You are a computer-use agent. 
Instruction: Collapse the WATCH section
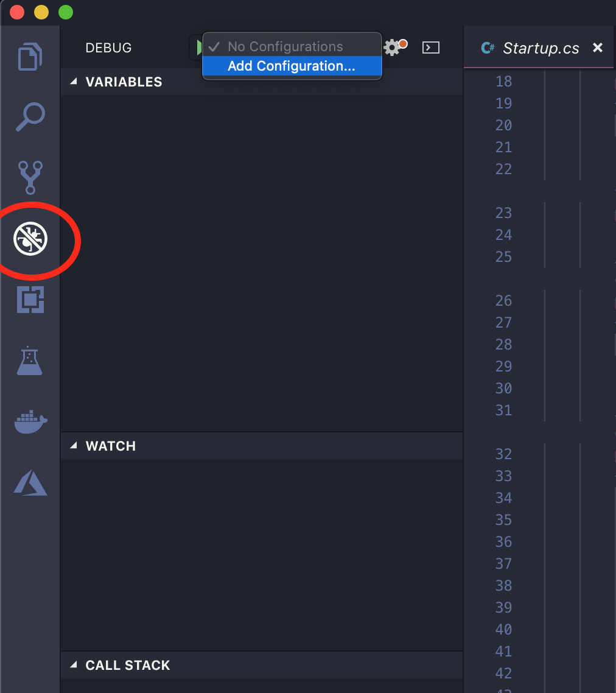74,446
